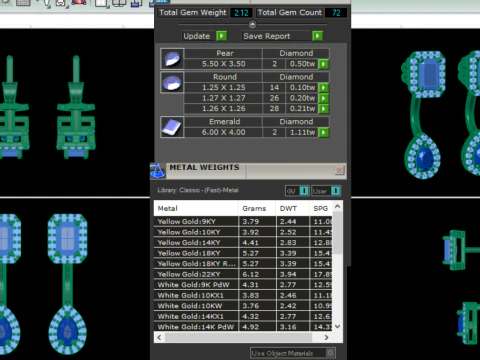
Task: Click the green arrow beside Update
Action: pos(222,36)
